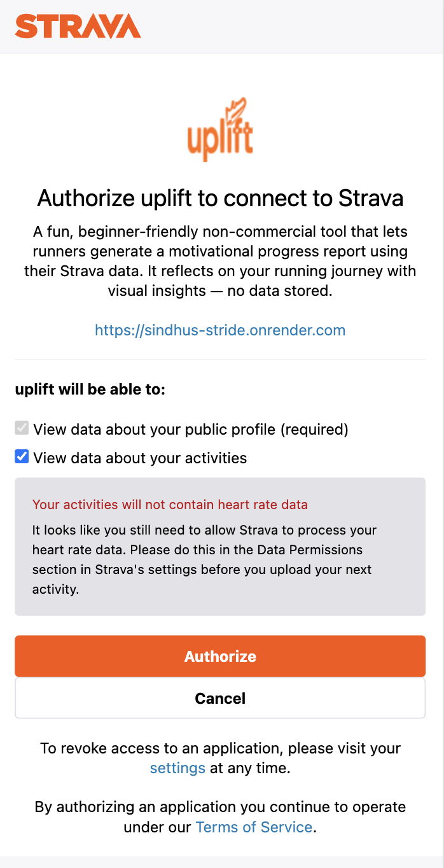
Task: Open the sindhus-stride.onrender.com link
Action: 220,330
